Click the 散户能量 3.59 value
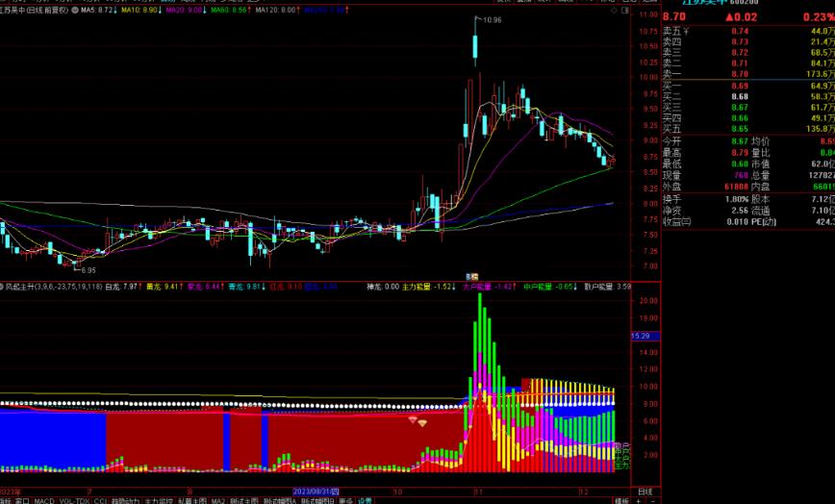This screenshot has height=504, width=835. [608, 287]
